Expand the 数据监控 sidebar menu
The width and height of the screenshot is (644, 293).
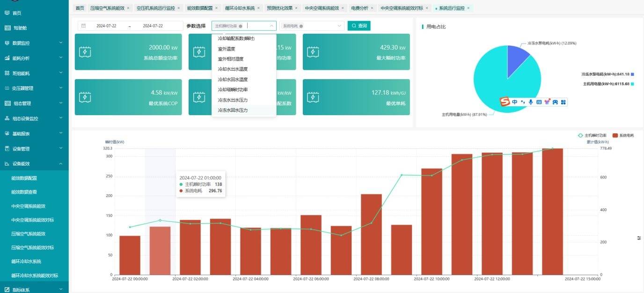(34, 43)
